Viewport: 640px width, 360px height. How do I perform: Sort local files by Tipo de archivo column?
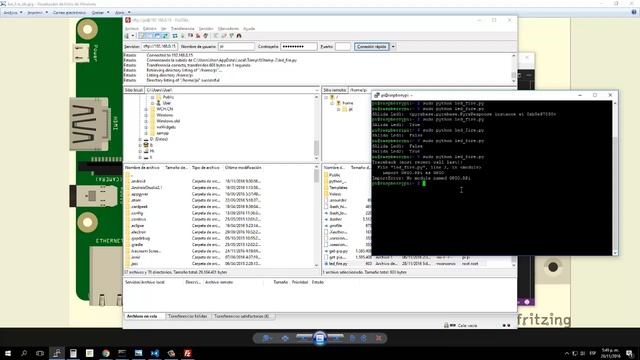pos(206,168)
